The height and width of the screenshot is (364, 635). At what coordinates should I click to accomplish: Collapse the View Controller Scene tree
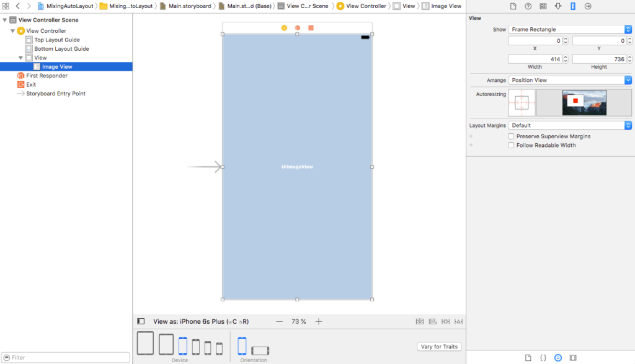(5, 19)
